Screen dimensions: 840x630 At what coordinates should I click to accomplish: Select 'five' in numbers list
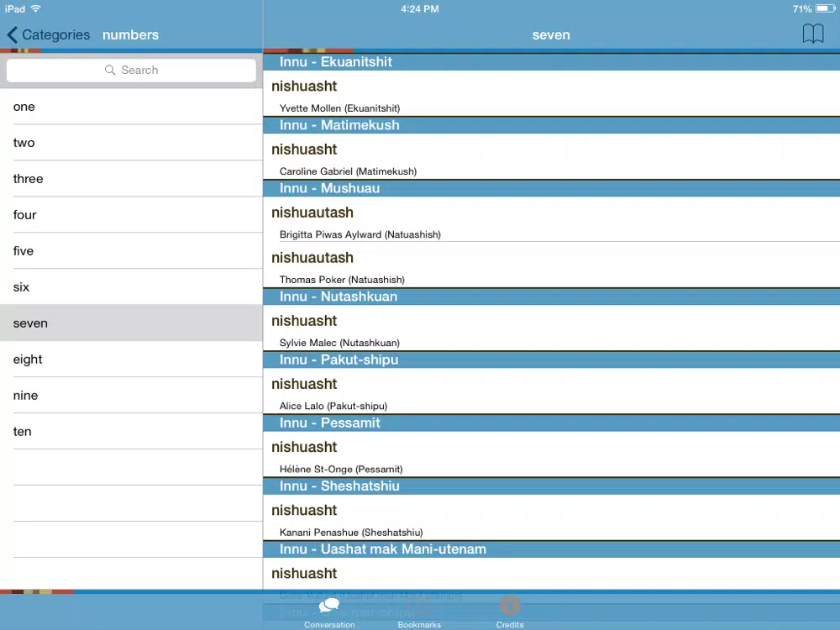point(131,250)
